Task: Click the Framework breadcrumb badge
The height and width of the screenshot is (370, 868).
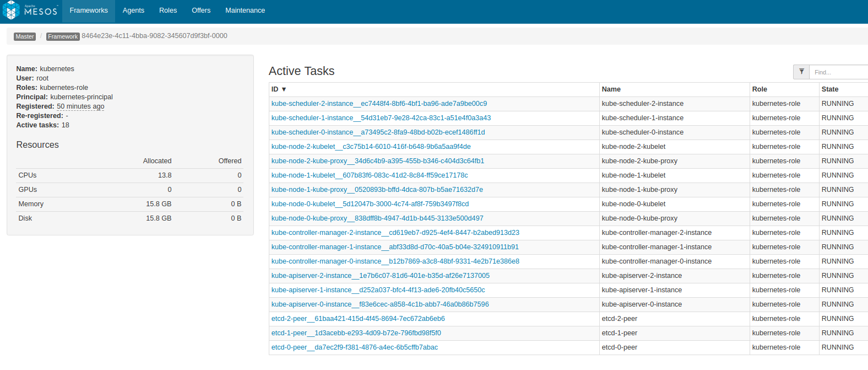Action: pyautogui.click(x=63, y=36)
